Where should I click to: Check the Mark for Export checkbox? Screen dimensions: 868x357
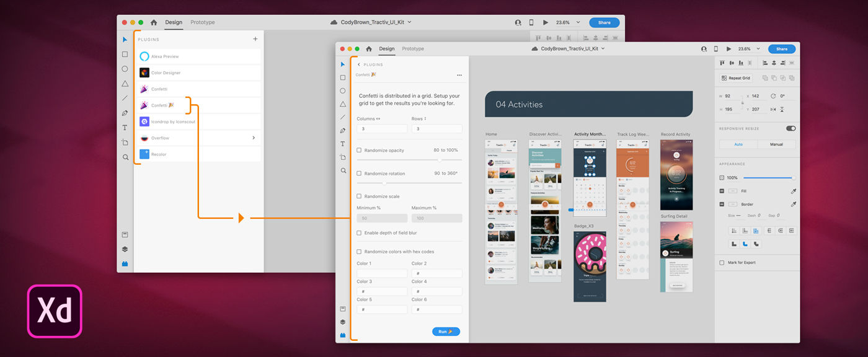(x=722, y=263)
